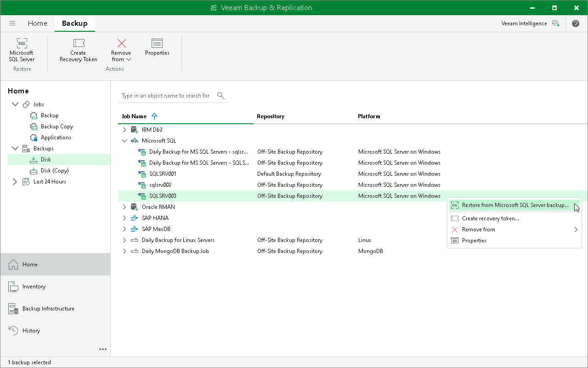Click the Linux platform cell
588x368 pixels.
coord(365,240)
